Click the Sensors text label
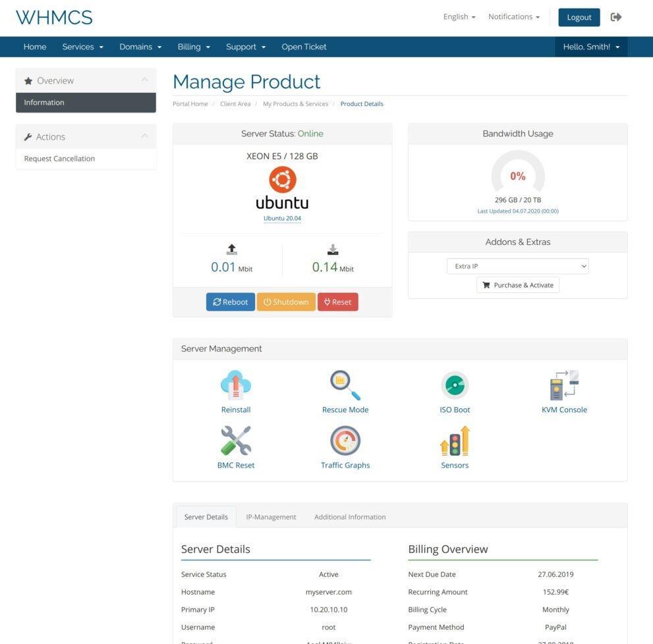Image resolution: width=653 pixels, height=644 pixels. pos(455,466)
